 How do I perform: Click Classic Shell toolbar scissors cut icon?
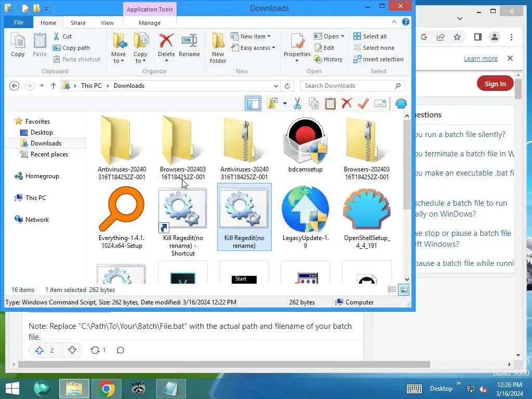point(297,103)
